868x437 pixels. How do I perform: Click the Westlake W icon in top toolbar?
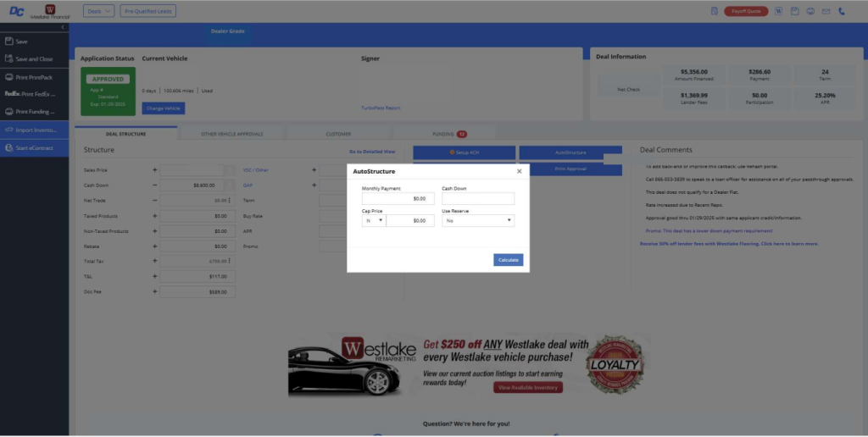pos(779,11)
